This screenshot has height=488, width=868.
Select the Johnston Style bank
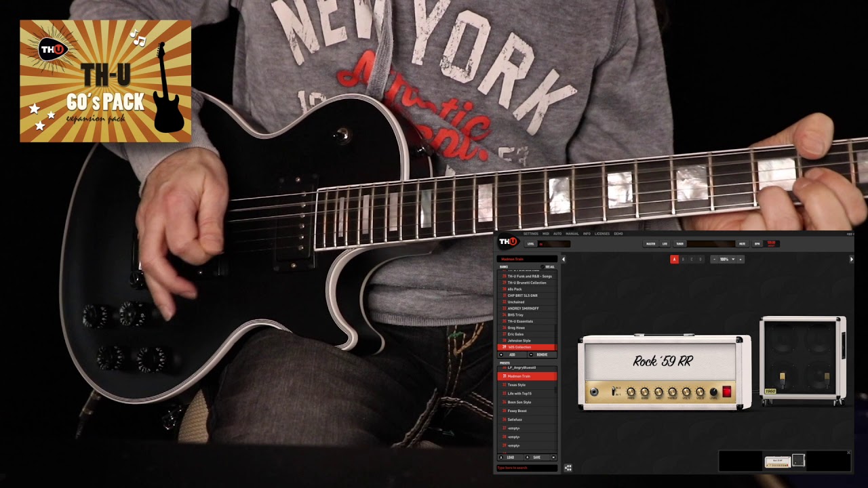coord(527,341)
